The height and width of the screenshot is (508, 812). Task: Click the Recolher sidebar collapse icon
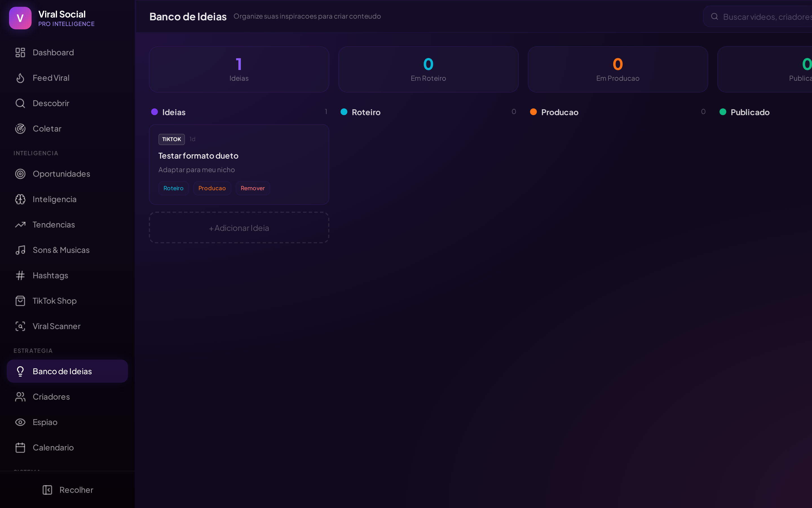(47, 490)
